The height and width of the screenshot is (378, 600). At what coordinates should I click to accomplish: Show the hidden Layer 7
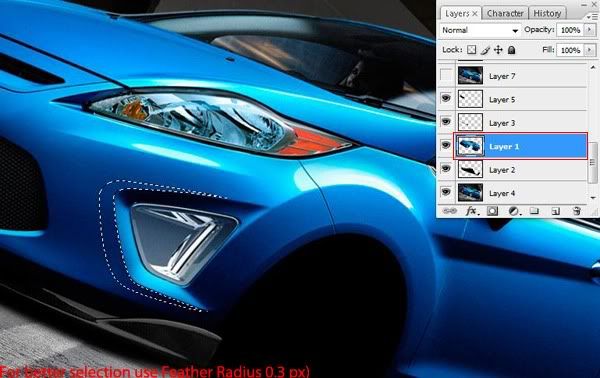[x=446, y=75]
